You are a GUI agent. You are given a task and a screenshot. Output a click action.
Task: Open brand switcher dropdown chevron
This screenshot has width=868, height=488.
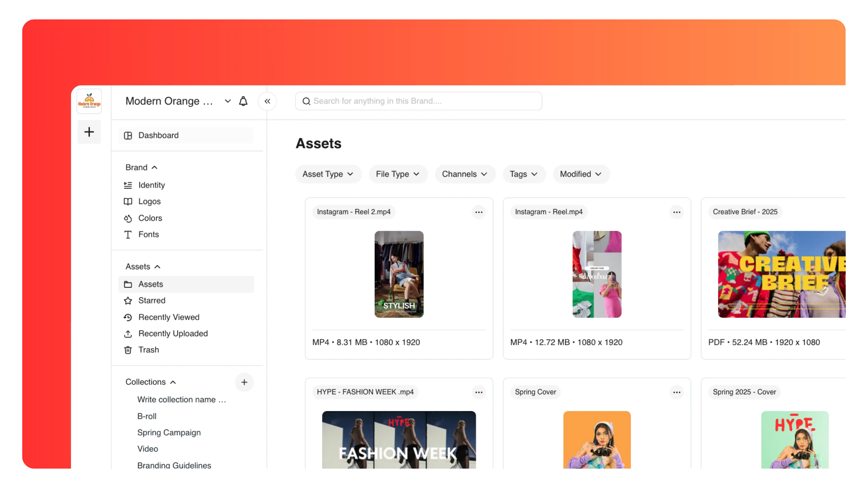[228, 101]
